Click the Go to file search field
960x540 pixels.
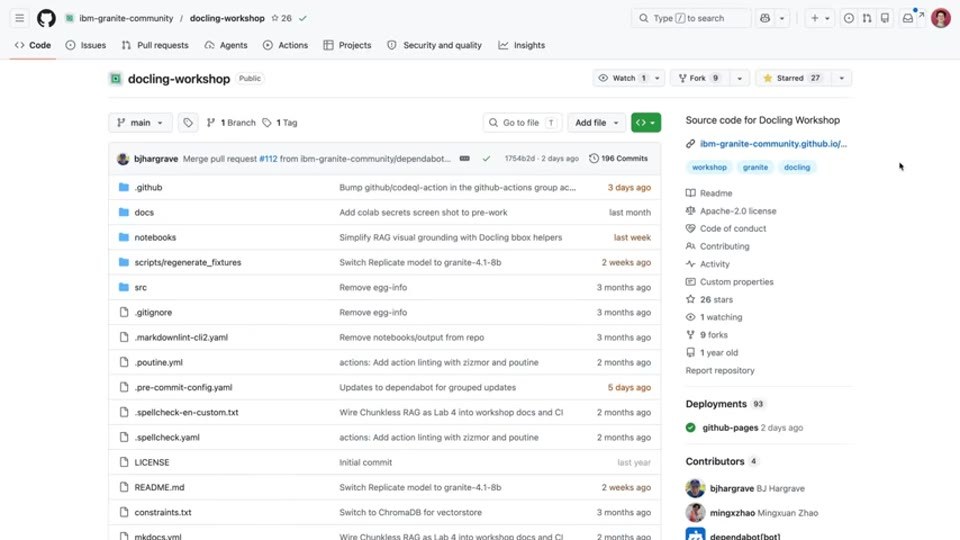coord(522,122)
